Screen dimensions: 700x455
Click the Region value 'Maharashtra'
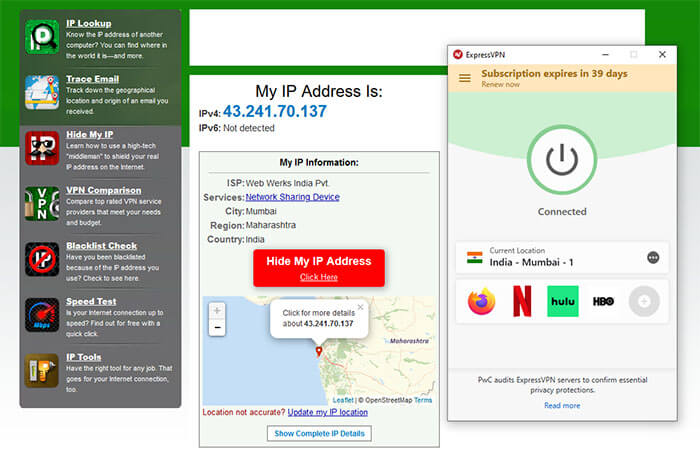coord(271,225)
